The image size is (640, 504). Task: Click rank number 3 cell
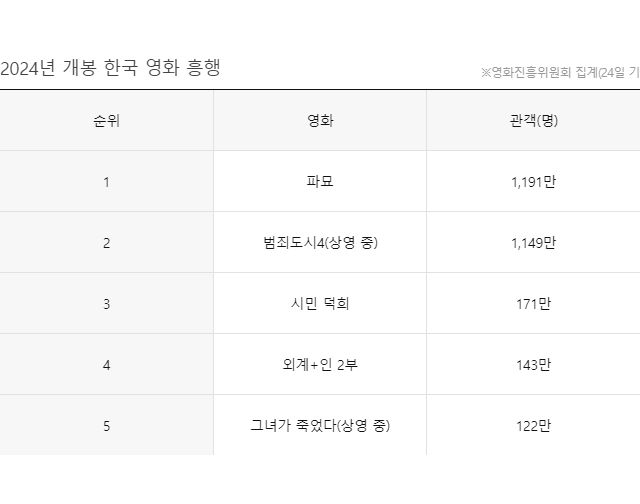pos(106,304)
